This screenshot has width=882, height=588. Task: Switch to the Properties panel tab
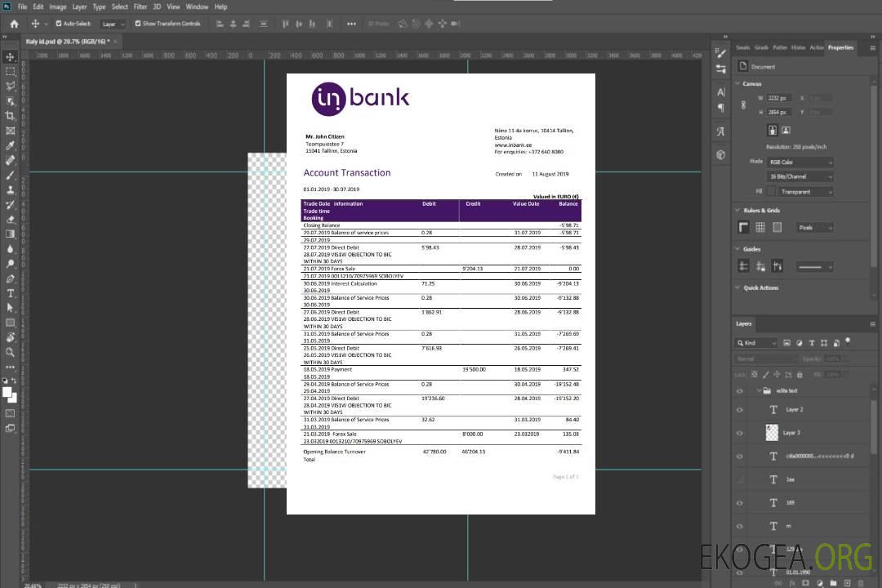[840, 48]
